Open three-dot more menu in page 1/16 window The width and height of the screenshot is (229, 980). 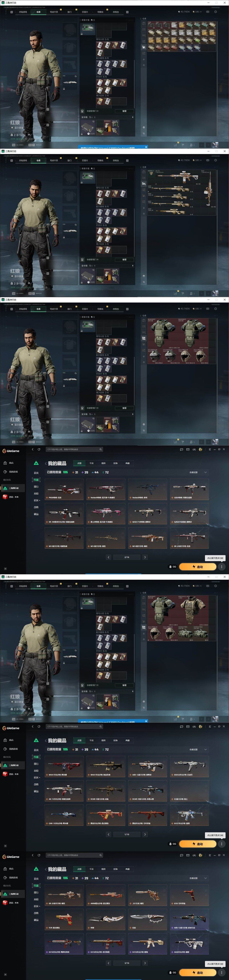pos(222,844)
